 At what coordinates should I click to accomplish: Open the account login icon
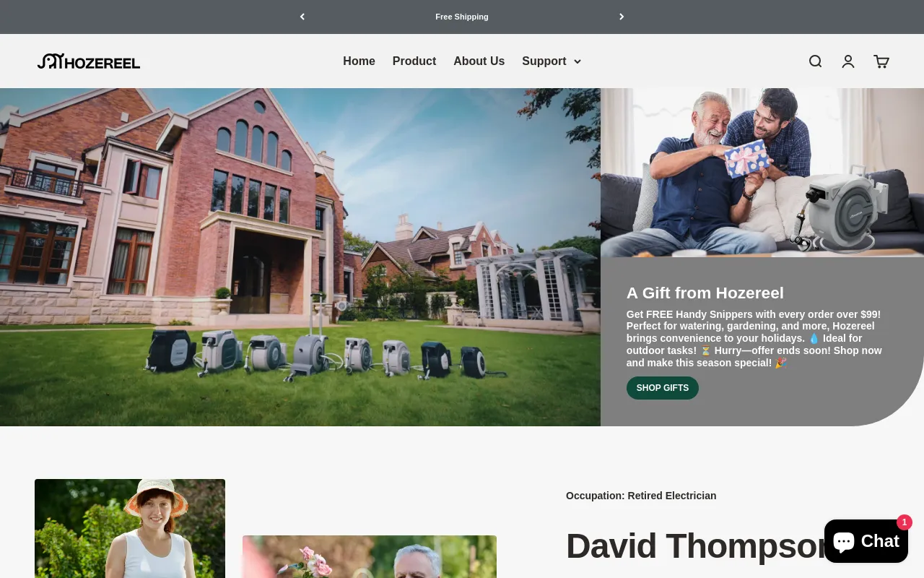pyautogui.click(x=848, y=61)
